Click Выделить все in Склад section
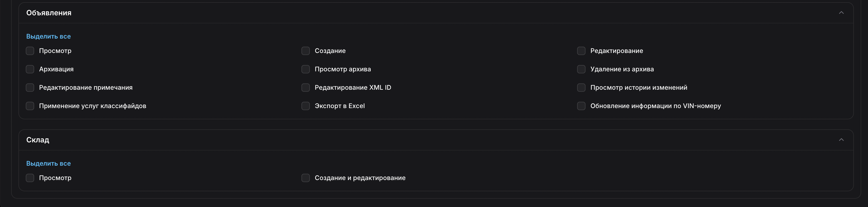 [x=49, y=164]
